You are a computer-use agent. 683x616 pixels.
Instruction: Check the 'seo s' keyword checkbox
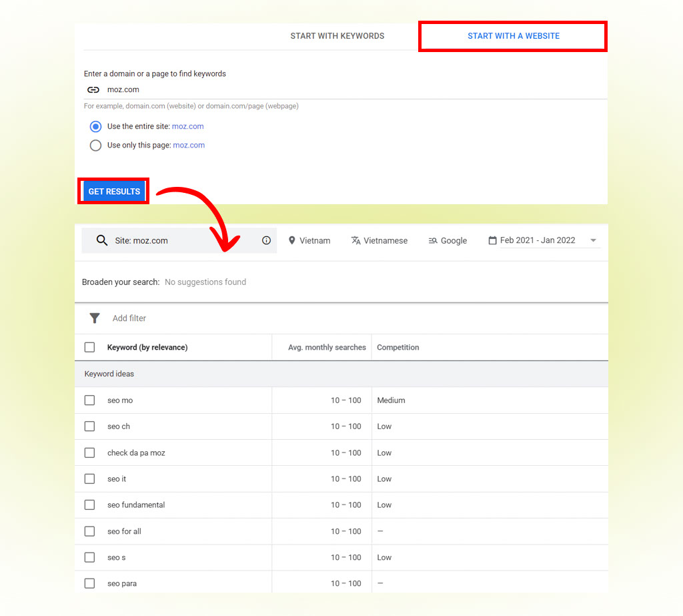click(90, 557)
